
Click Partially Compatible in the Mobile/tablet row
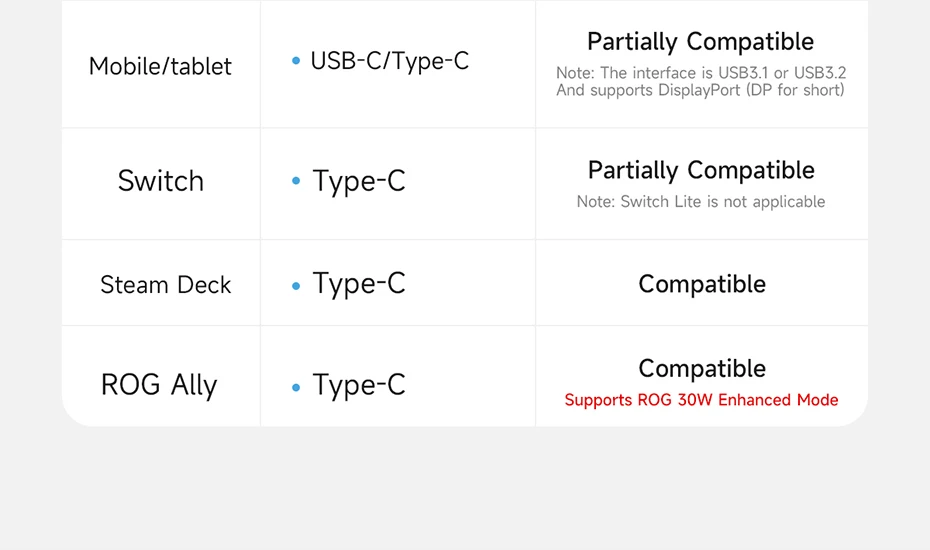[700, 42]
